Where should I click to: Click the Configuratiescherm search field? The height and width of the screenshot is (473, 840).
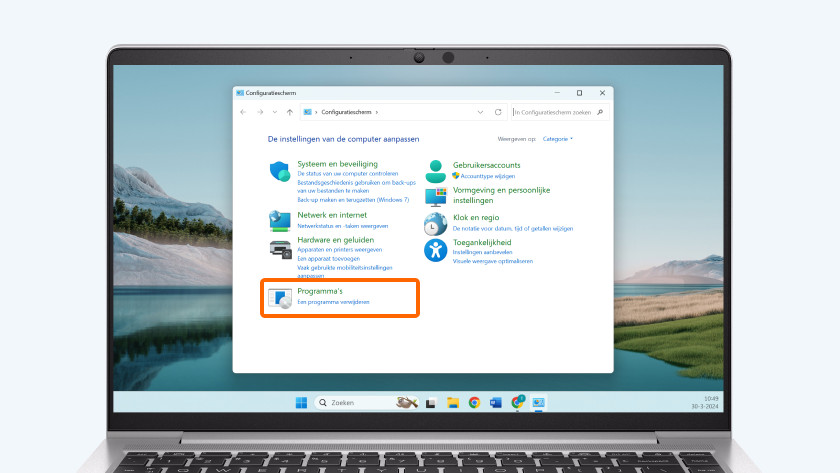tap(556, 112)
